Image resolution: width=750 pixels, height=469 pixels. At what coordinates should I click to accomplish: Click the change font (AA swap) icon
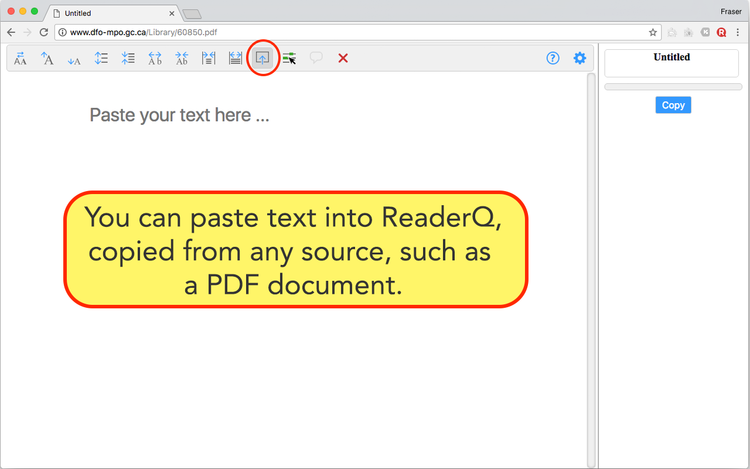coord(20,58)
